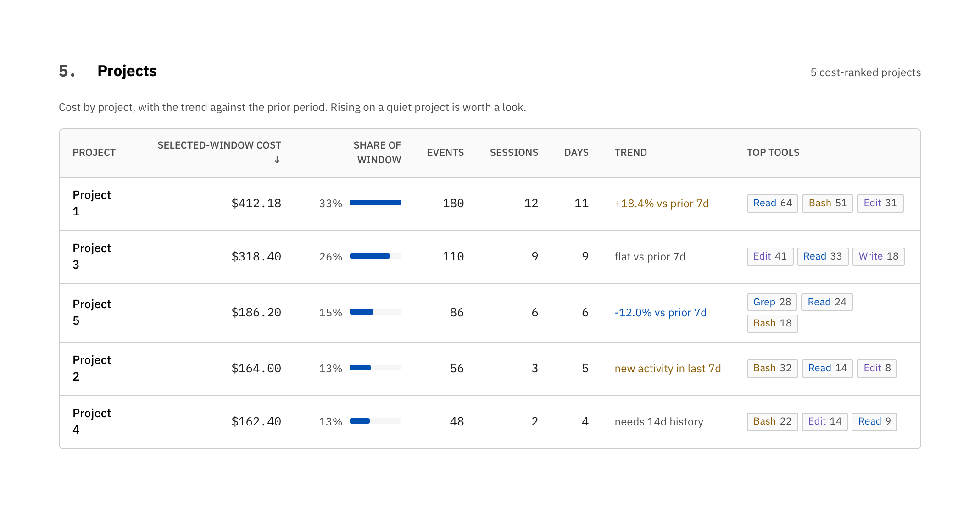Open the Project 4 row
The height and width of the screenshot is (508, 980).
click(x=490, y=422)
